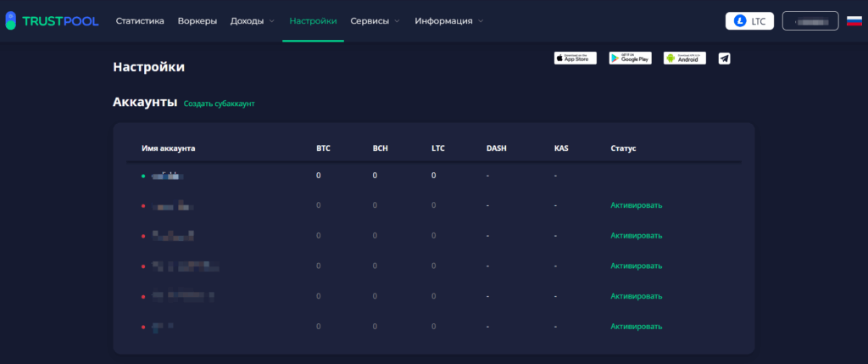Go to the Воркеры page
Viewport: 868px width, 364px height.
pos(198,20)
